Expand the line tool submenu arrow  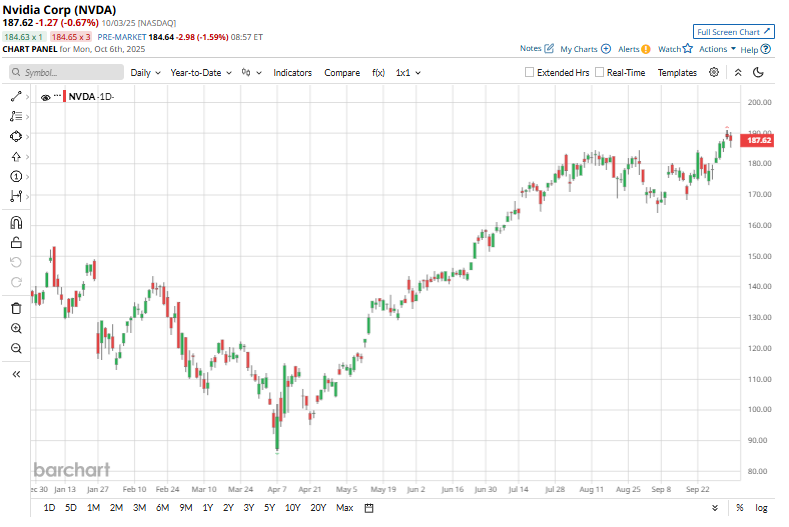pos(27,97)
